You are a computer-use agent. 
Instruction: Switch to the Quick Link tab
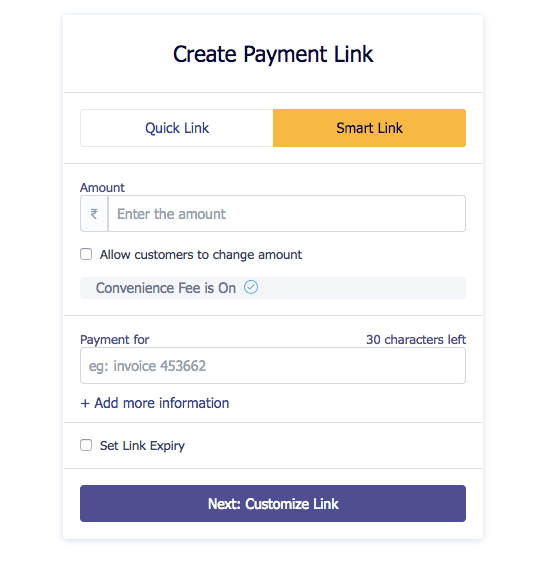[177, 128]
